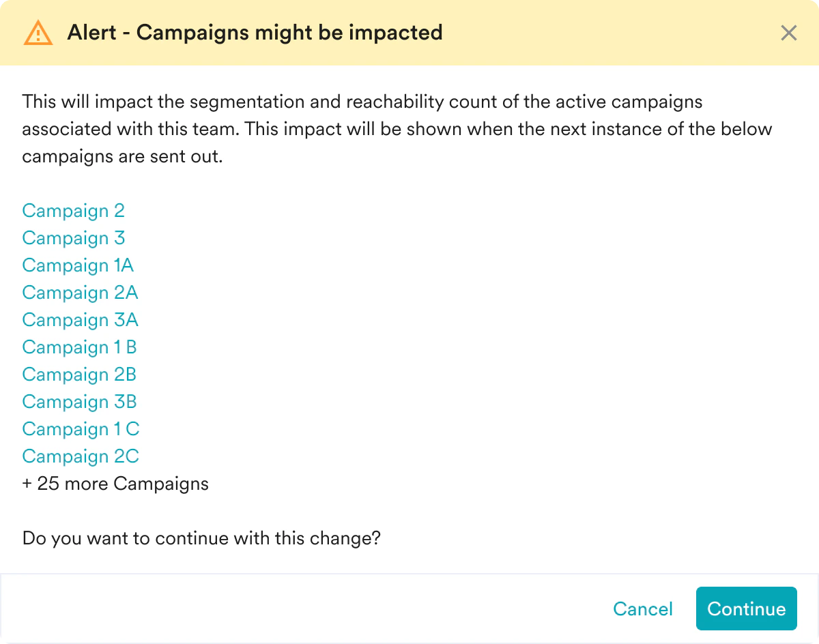819x644 pixels.
Task: Select the Campaign 2B link
Action: [x=79, y=375]
